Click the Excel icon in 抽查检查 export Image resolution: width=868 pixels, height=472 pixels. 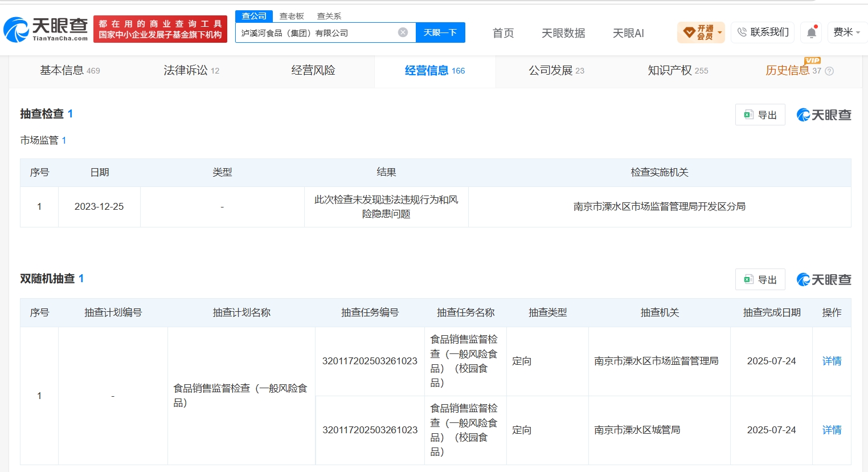point(748,115)
